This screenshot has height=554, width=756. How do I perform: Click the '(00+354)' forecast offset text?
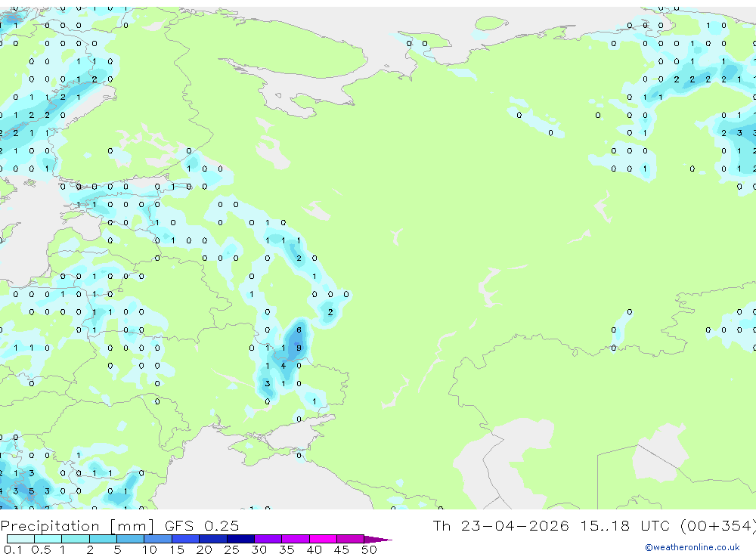click(x=717, y=525)
